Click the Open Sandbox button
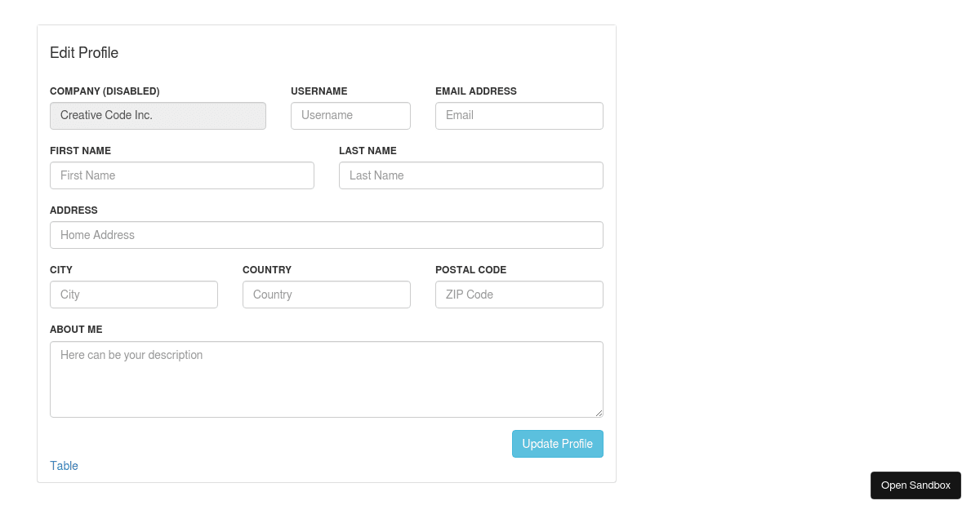Image resolution: width=980 pixels, height=514 pixels. (915, 485)
